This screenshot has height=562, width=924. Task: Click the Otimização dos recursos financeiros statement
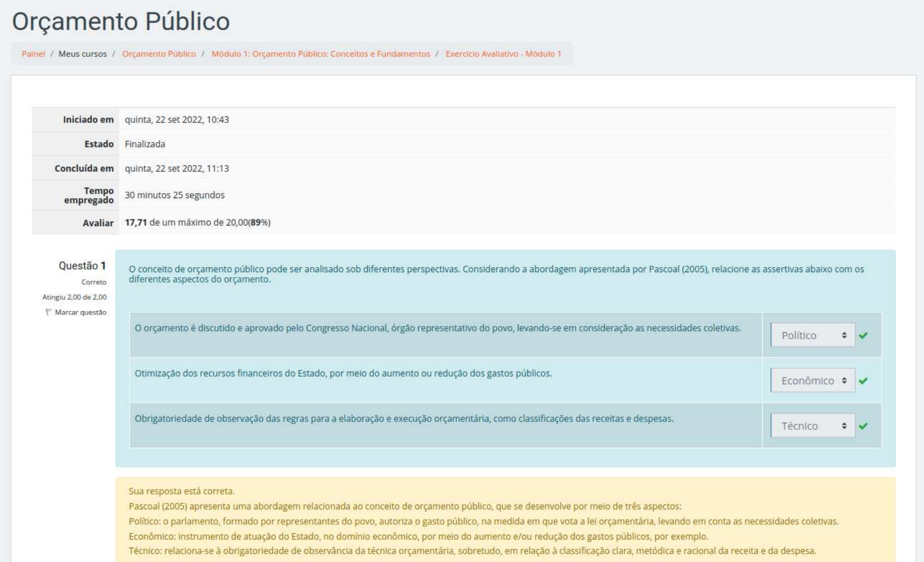(343, 373)
